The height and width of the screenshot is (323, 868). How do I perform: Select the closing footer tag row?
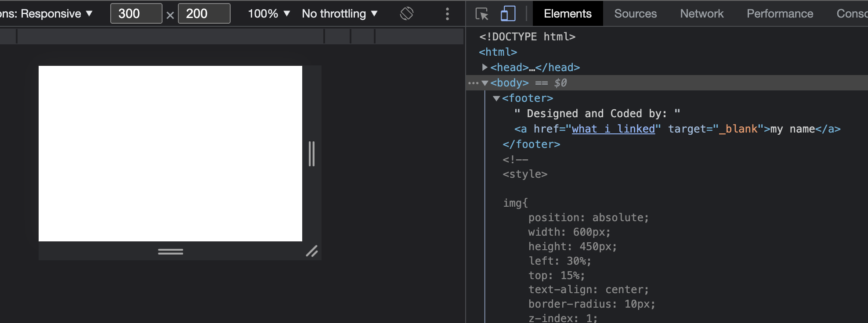click(531, 144)
